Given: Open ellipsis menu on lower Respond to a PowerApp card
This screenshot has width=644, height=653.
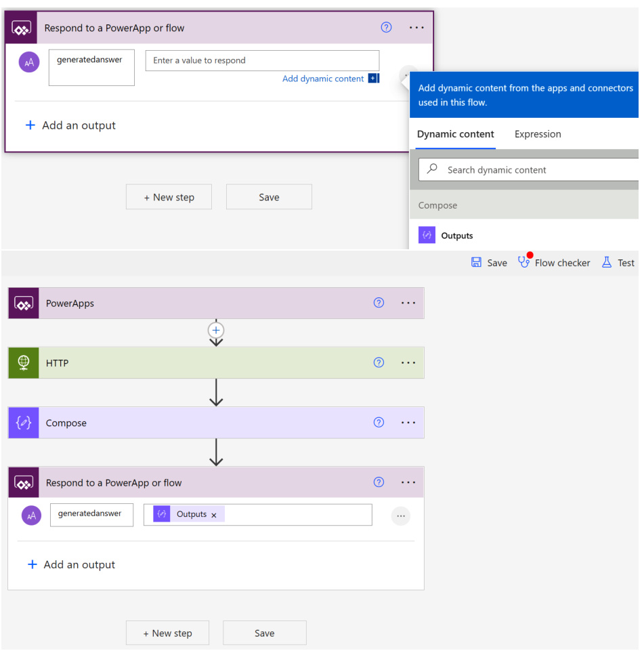Looking at the screenshot, I should [408, 482].
